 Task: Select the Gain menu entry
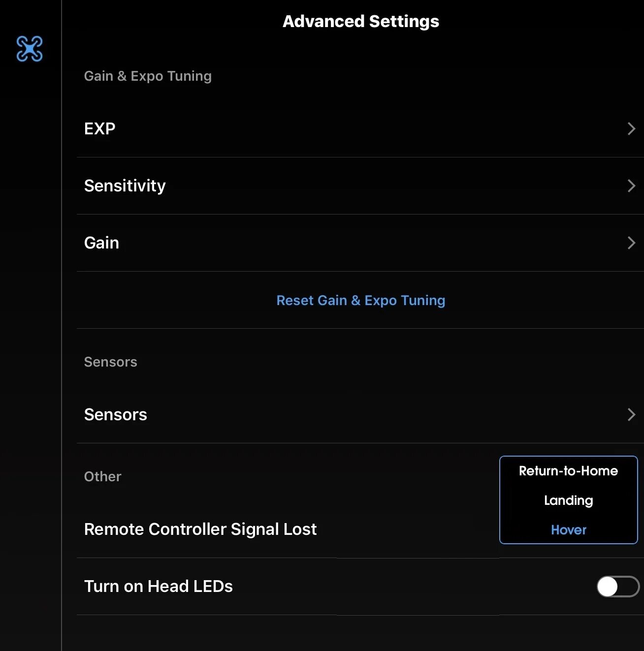pos(360,243)
